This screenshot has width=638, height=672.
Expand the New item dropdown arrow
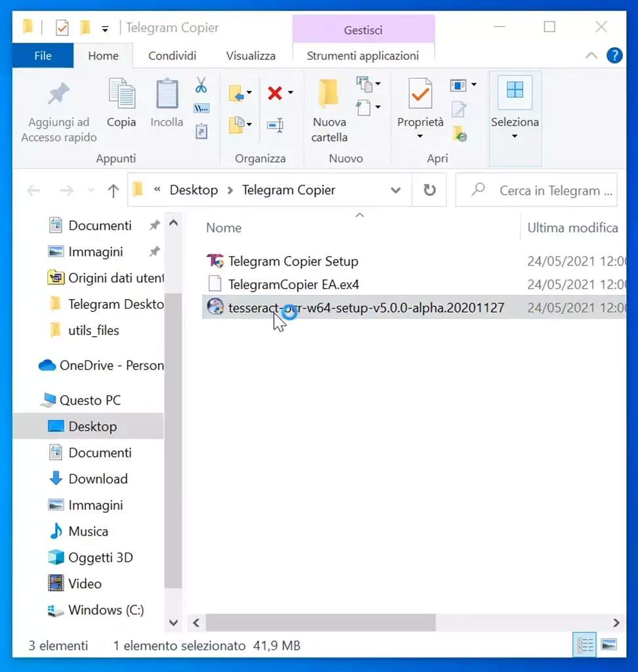(378, 83)
